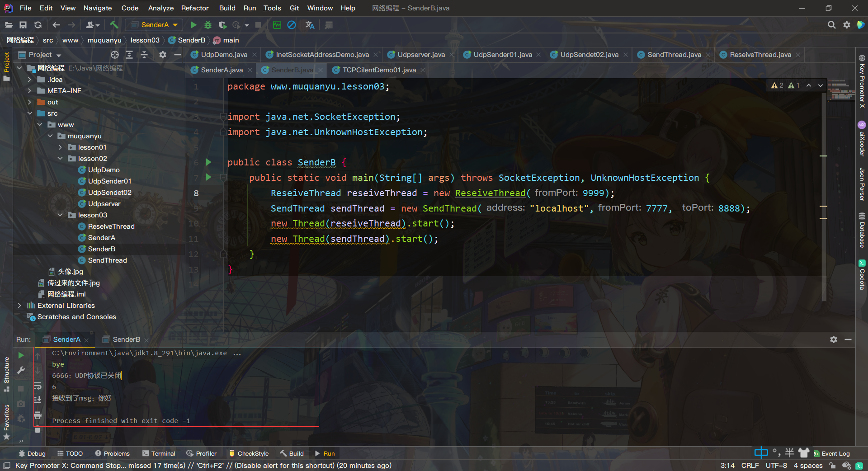Open the Refactor menu

[195, 8]
